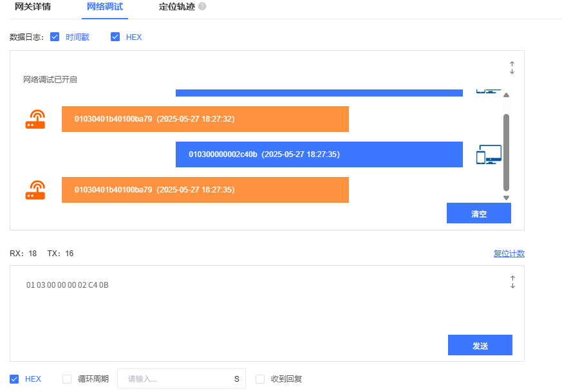This screenshot has width=562, height=392.
Task: Click the computer device icon for 18:27:35 message
Action: click(489, 154)
